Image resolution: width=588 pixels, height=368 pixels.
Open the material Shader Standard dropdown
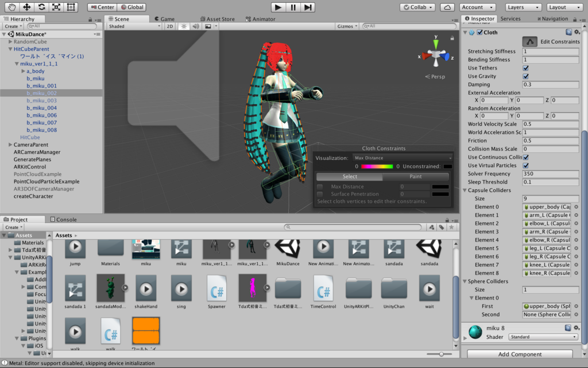click(543, 337)
